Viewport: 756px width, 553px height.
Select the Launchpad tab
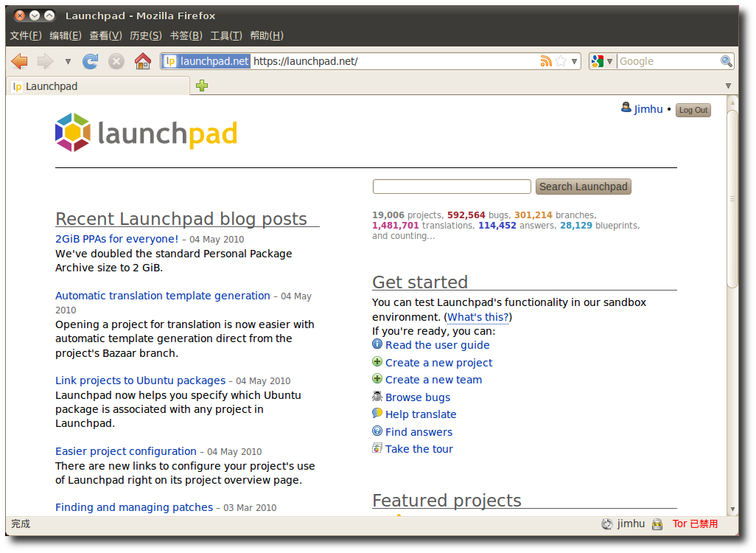tap(98, 86)
